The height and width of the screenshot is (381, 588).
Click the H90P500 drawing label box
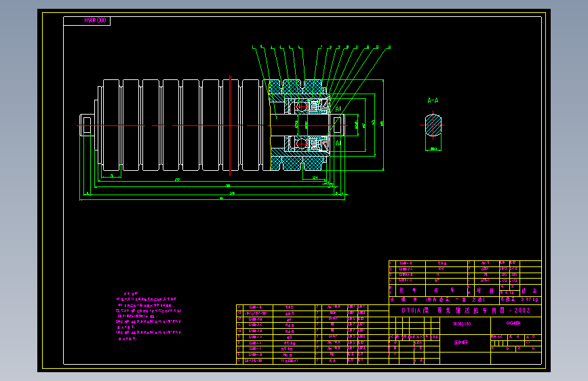click(x=87, y=20)
